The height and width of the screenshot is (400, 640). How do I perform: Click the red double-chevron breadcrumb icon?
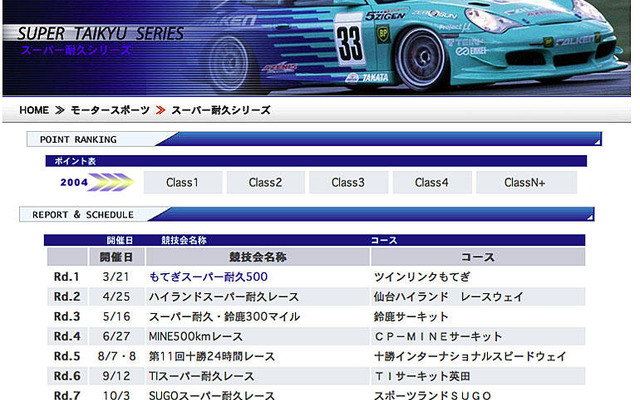point(160,110)
